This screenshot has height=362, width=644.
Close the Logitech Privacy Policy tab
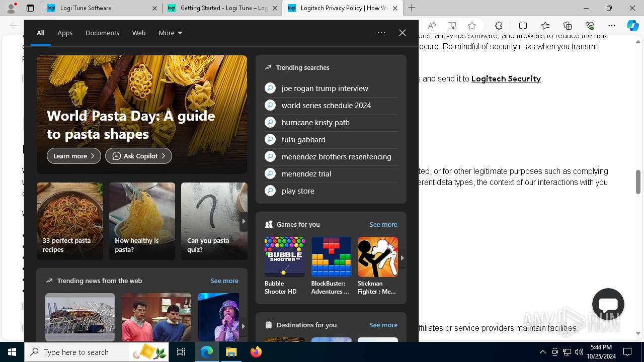click(x=395, y=8)
